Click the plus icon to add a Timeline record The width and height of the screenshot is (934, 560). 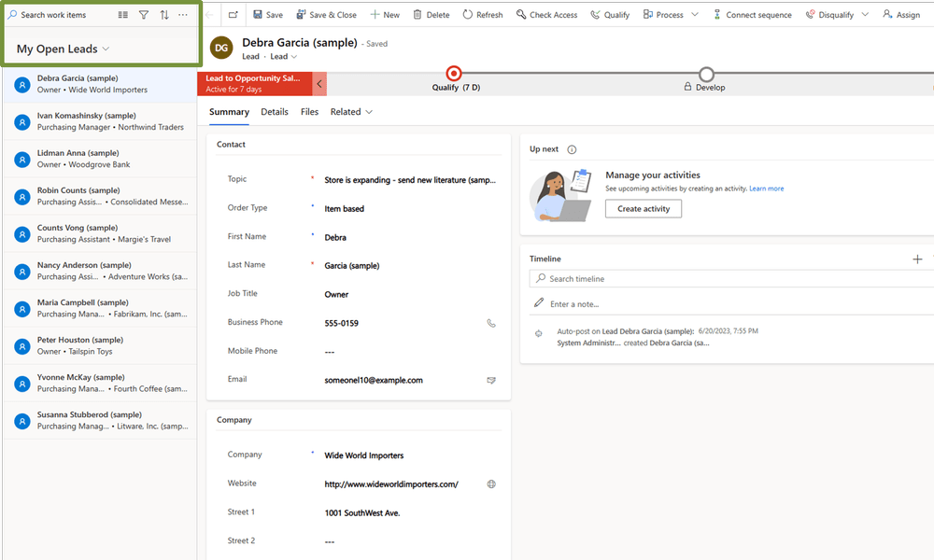(917, 259)
